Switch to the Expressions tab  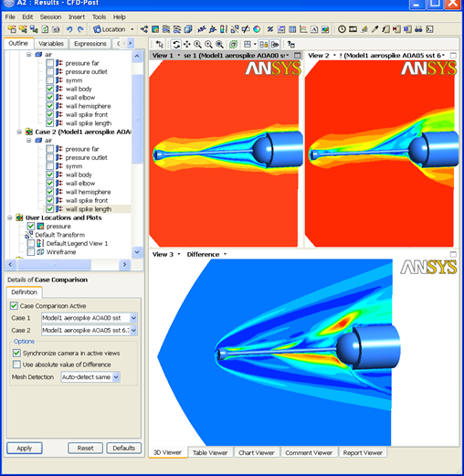[x=90, y=44]
